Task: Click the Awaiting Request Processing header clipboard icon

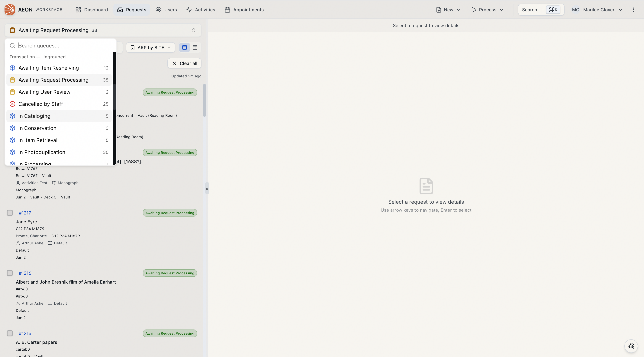Action: 12,30
